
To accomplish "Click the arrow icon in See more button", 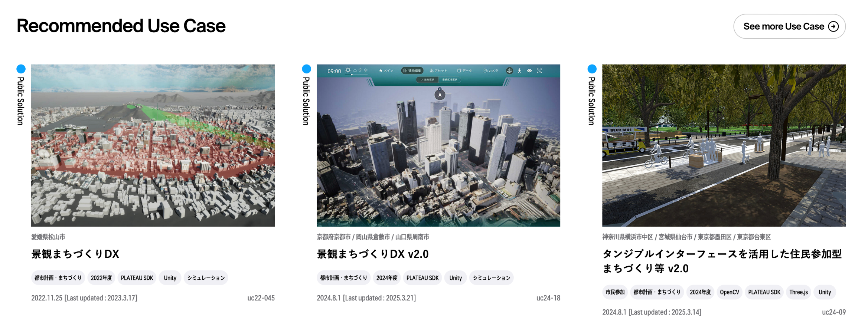I will [833, 26].
